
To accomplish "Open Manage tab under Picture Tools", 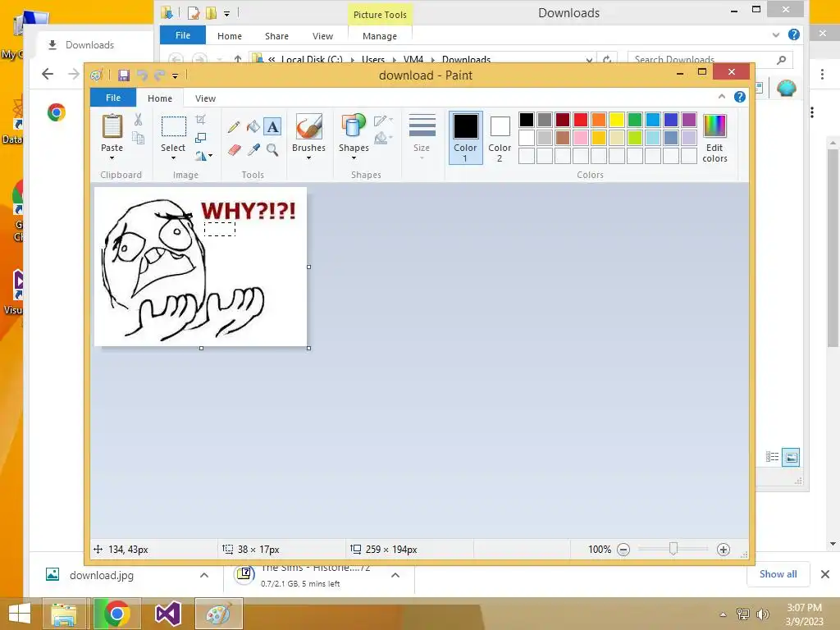I will [379, 36].
